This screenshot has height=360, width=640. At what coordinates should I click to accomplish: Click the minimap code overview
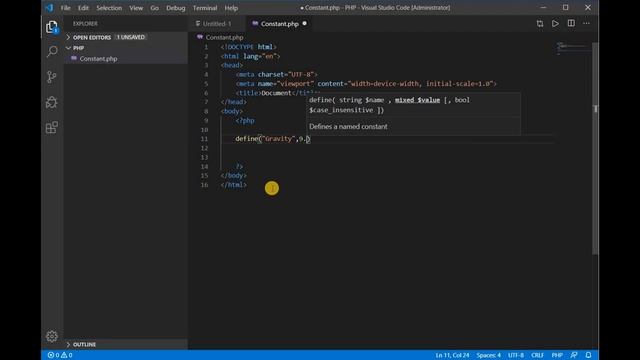(x=573, y=48)
